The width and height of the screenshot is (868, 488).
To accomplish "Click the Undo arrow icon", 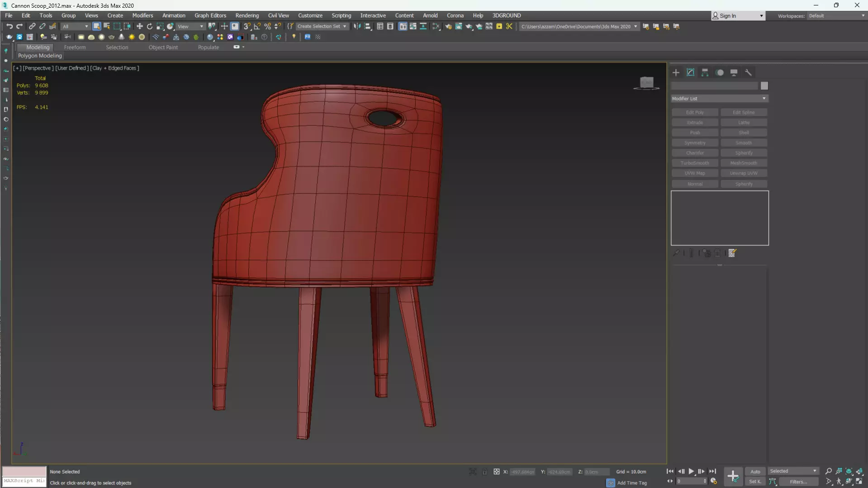I will [9, 27].
